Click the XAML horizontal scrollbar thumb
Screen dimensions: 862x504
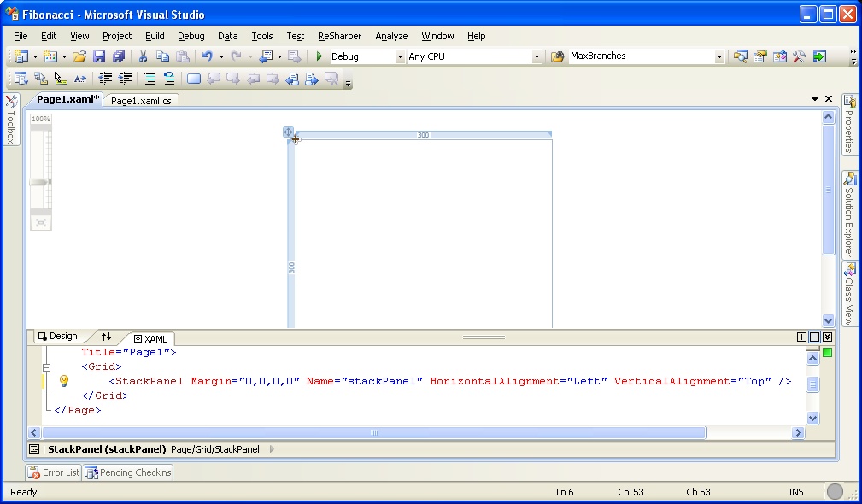click(374, 433)
